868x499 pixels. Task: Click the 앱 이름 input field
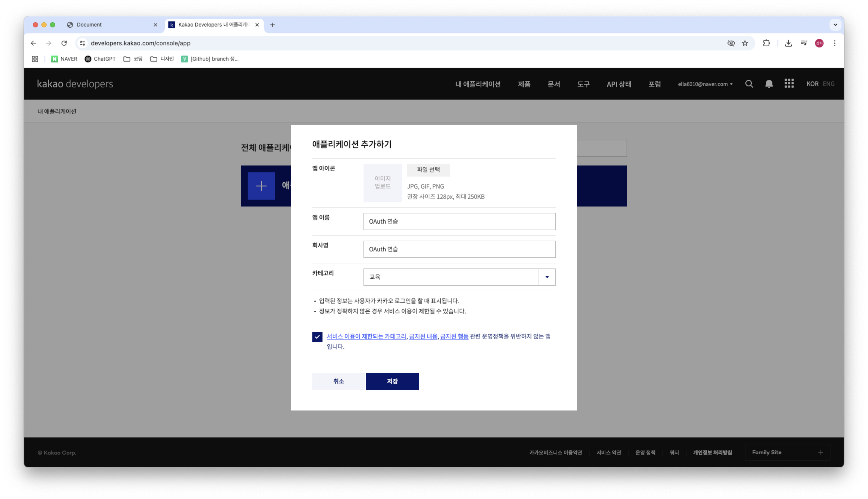(459, 221)
